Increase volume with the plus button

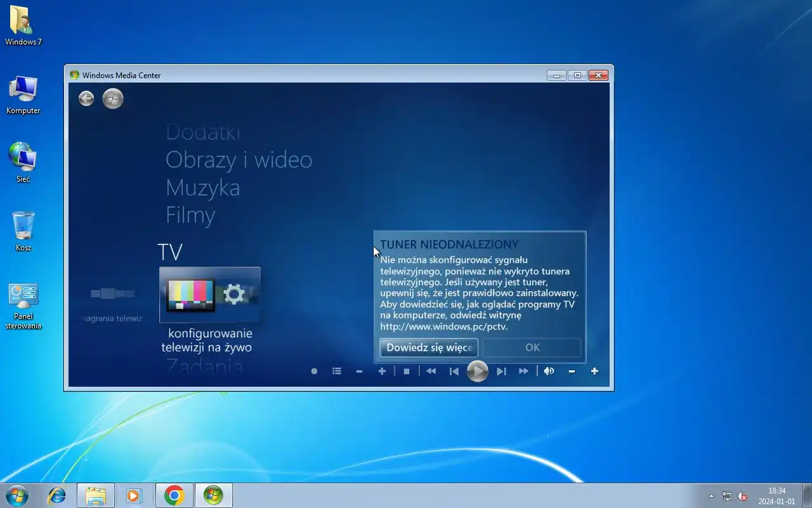pos(594,371)
